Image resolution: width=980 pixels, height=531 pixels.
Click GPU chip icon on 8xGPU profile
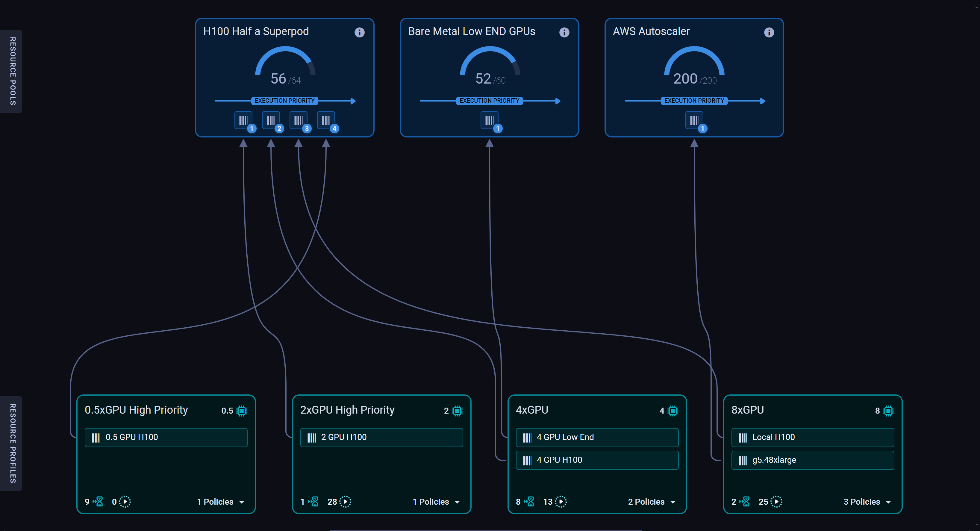(x=888, y=411)
